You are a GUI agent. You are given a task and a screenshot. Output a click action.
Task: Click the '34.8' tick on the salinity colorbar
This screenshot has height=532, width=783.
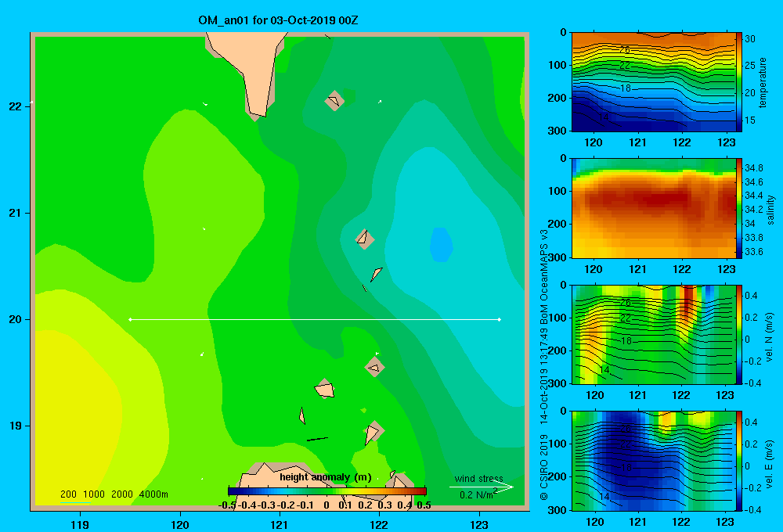[753, 167]
